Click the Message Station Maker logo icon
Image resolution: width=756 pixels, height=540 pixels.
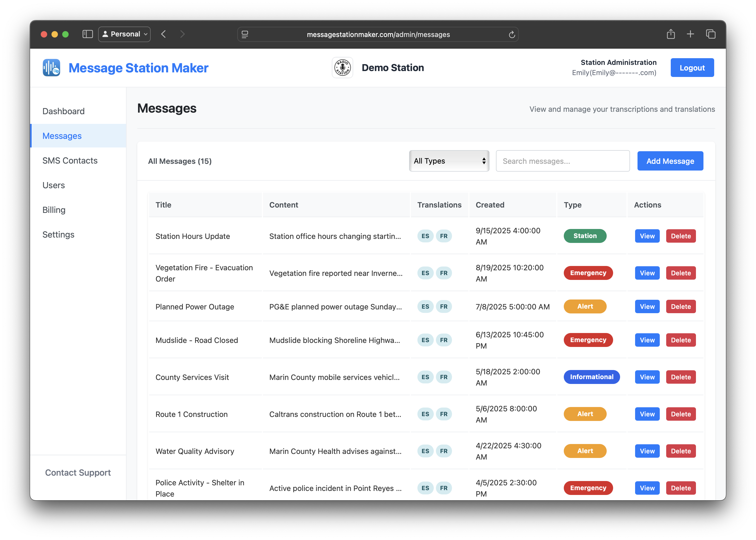[x=51, y=68]
